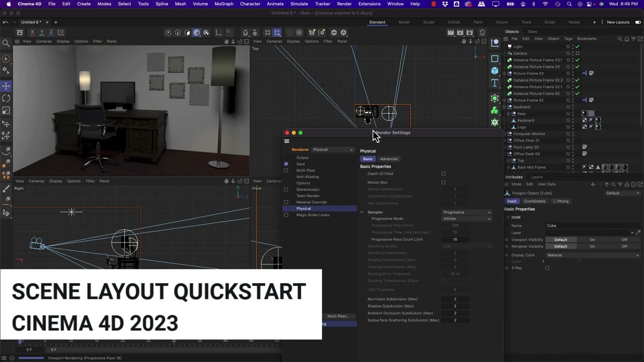The image size is (644, 362).
Task: Toggle green checkmark of Instance Picture Frame 03.1
Action: [577, 60]
